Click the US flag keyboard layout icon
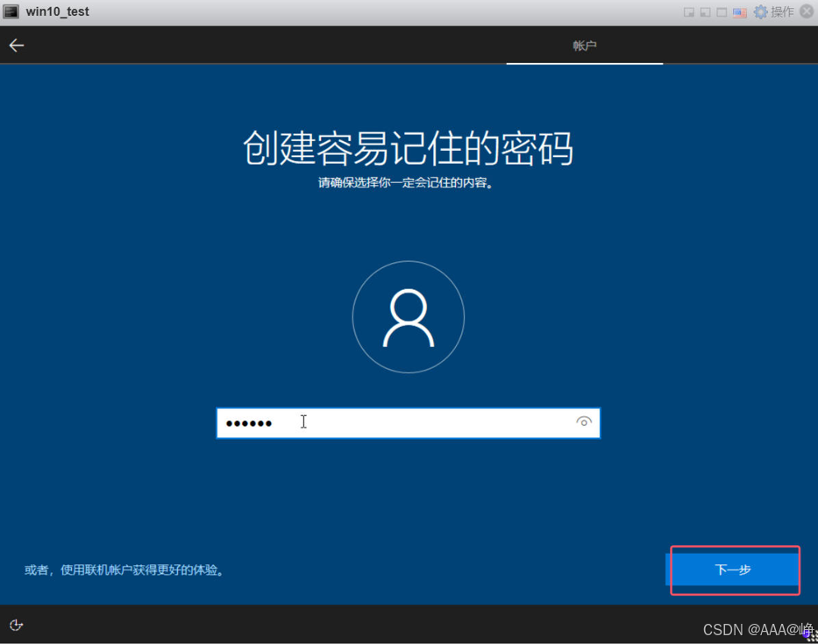This screenshot has height=644, width=818. tap(739, 12)
